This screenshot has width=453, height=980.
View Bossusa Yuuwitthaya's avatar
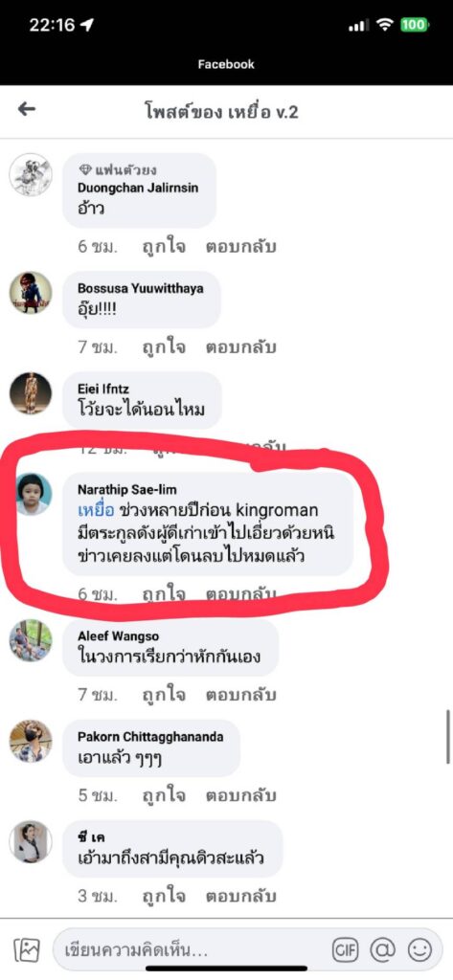point(31,293)
